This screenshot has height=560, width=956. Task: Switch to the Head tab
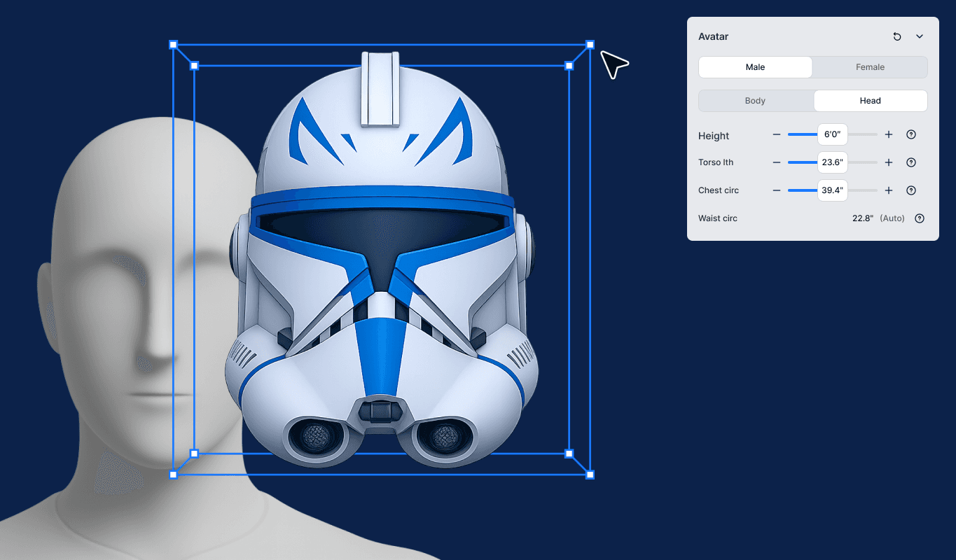[871, 101]
